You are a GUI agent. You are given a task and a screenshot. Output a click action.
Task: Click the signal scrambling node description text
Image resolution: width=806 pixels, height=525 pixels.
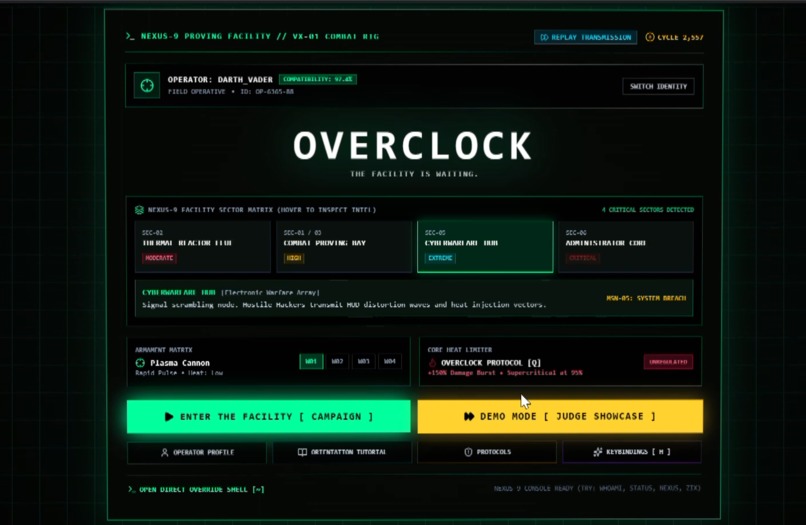pos(344,305)
